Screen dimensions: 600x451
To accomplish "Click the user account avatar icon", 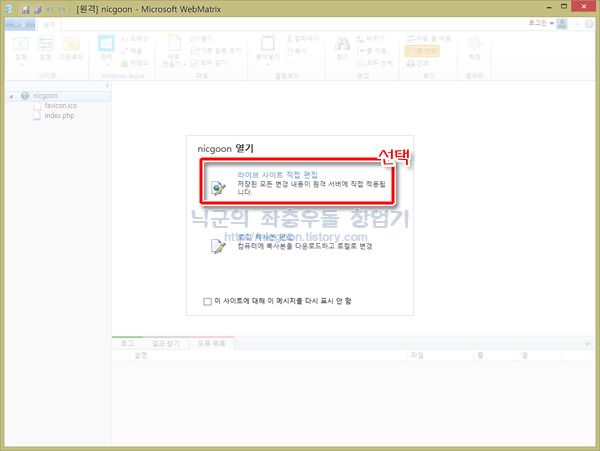I will 562,24.
